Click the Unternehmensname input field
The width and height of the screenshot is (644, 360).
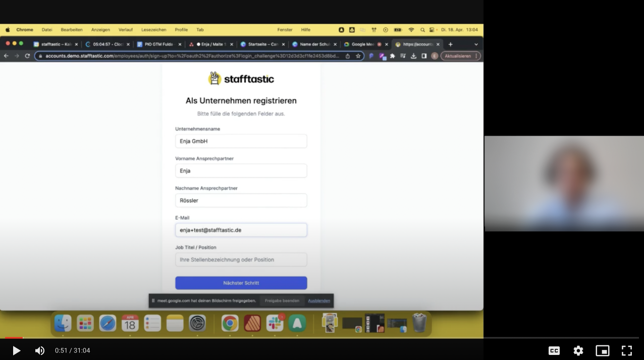pos(241,141)
